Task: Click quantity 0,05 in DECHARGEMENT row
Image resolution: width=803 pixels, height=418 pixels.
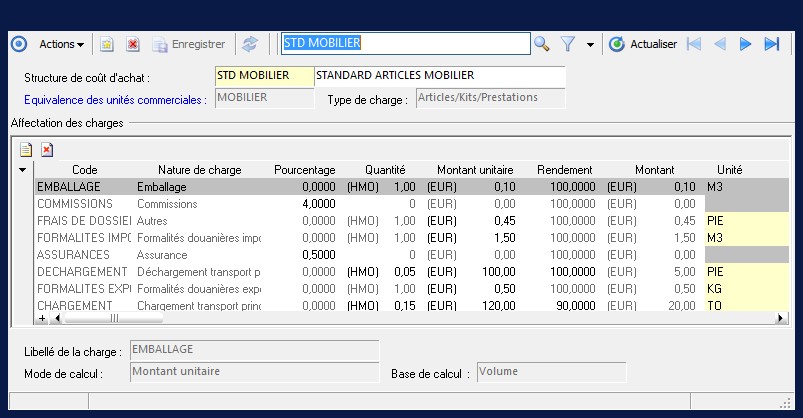Action: coord(405,271)
